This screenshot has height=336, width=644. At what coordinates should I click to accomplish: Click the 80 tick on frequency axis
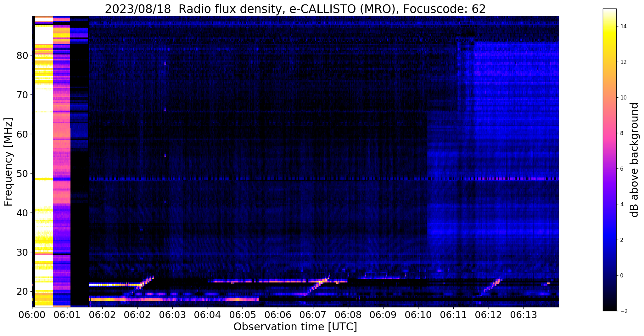point(22,56)
